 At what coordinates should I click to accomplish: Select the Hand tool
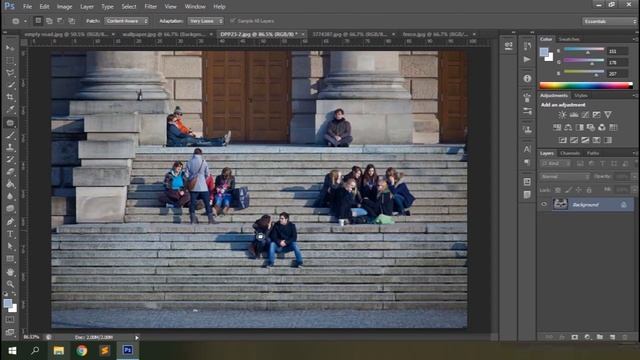point(10,271)
